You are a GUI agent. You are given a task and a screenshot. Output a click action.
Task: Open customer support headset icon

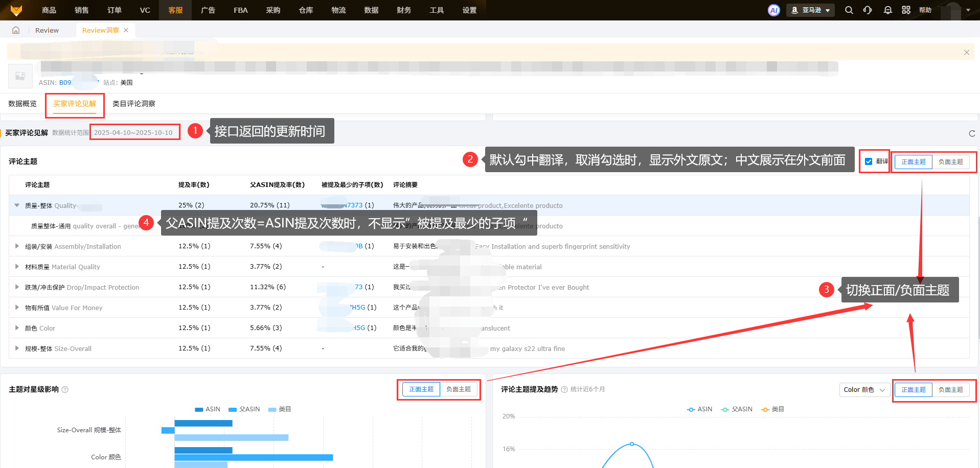click(x=868, y=10)
